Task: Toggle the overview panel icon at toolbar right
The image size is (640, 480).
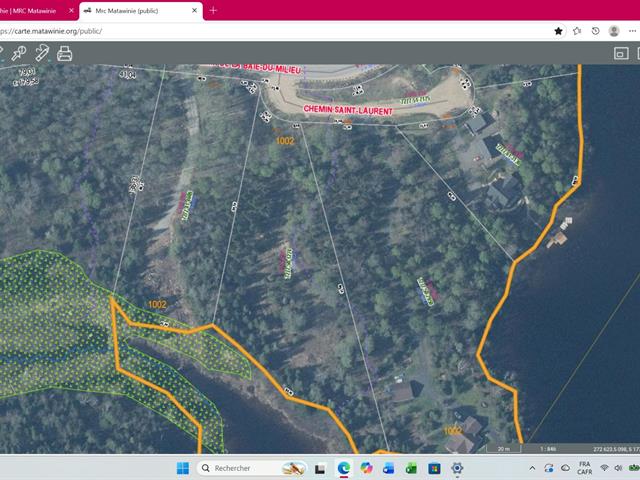Action: point(621,53)
